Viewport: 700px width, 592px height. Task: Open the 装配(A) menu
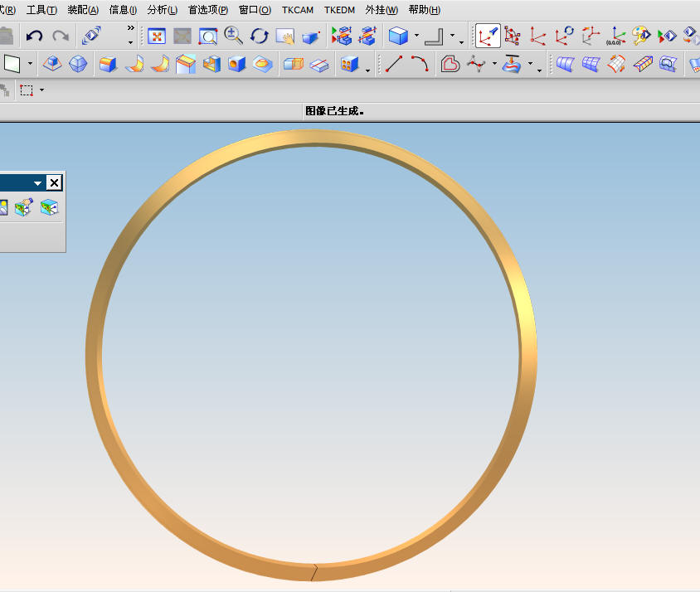(83, 10)
